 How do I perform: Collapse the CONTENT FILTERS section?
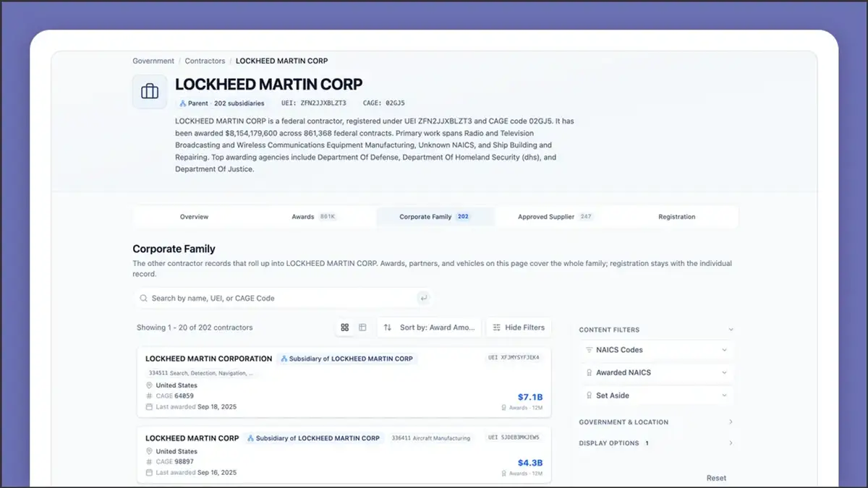[x=731, y=330]
